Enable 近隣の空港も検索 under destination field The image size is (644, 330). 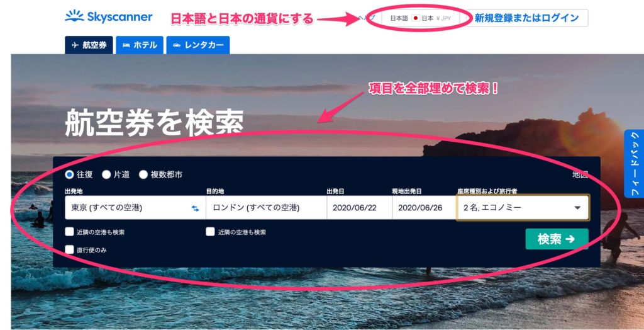210,232
